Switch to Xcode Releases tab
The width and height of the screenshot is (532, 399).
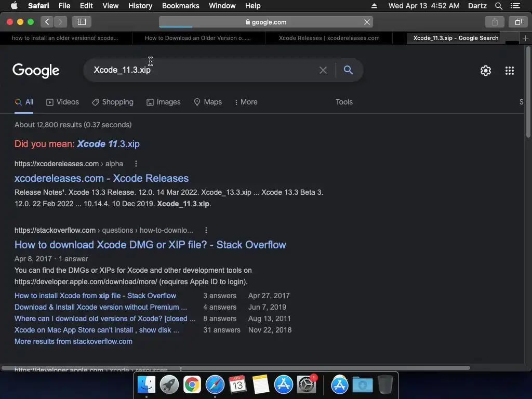point(329,38)
